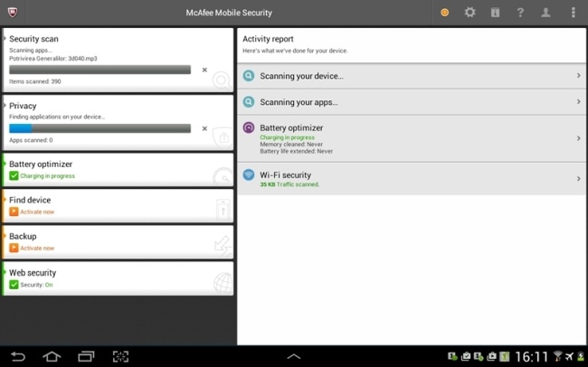Click Charging in progress in left card
Screen dimensions: 588x367
coord(48,175)
